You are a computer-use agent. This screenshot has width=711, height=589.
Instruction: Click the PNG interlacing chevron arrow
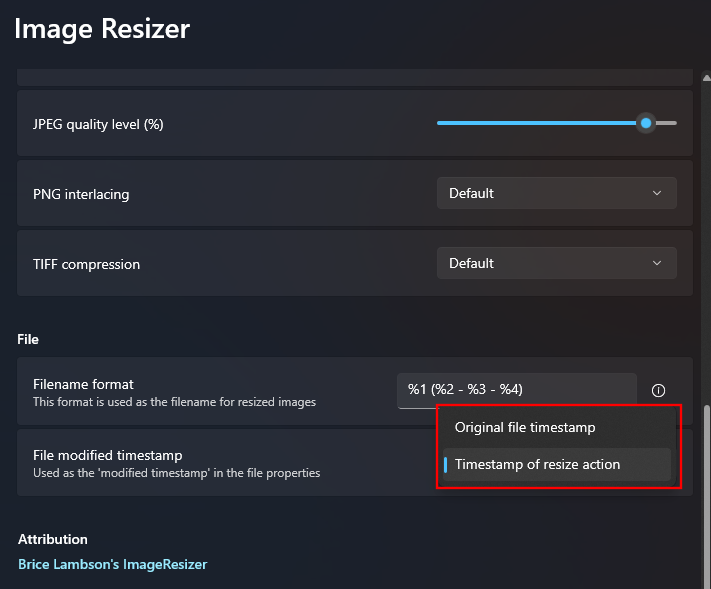click(657, 193)
